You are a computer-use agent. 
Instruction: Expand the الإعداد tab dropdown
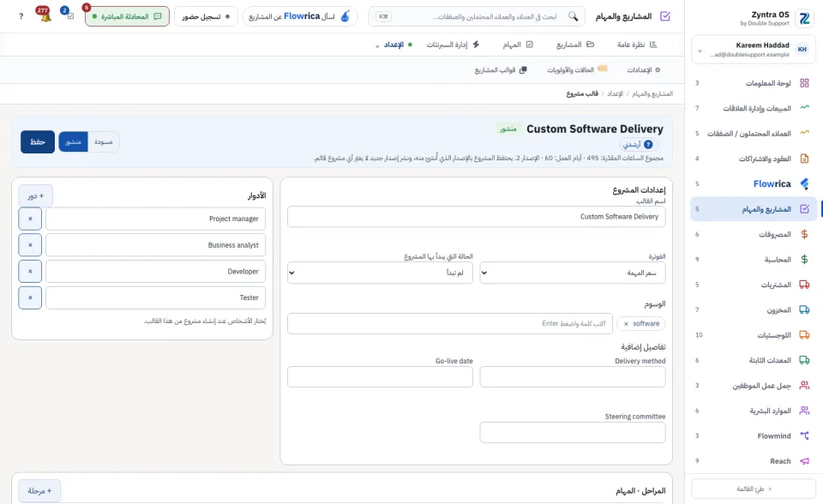pyautogui.click(x=377, y=45)
